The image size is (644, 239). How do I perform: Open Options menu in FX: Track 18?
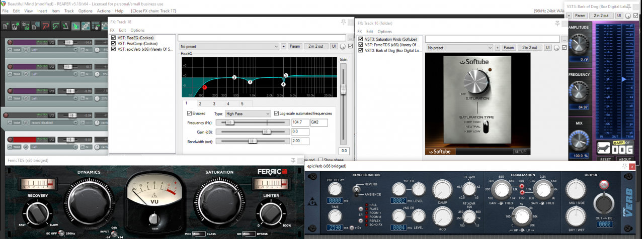tap(137, 30)
